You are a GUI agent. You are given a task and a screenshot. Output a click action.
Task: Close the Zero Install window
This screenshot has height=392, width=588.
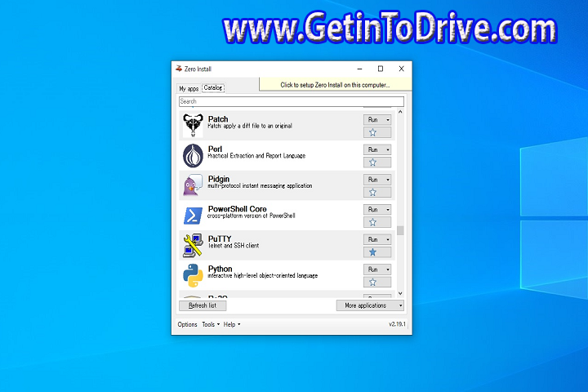tap(401, 69)
